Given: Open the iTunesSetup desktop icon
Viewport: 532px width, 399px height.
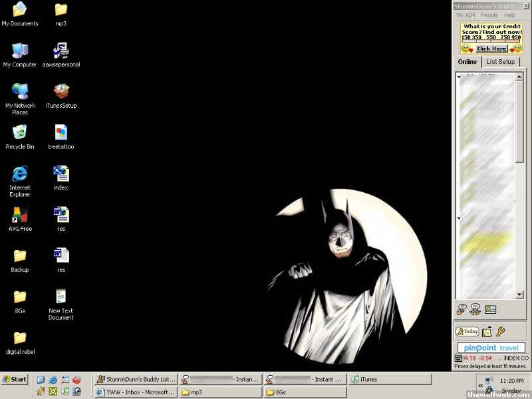Looking at the screenshot, I should pos(61,91).
